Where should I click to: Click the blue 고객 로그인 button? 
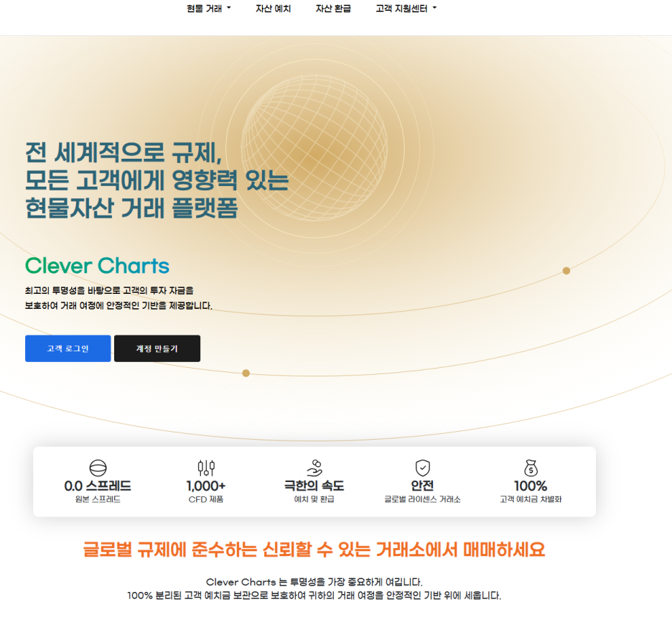pyautogui.click(x=67, y=348)
